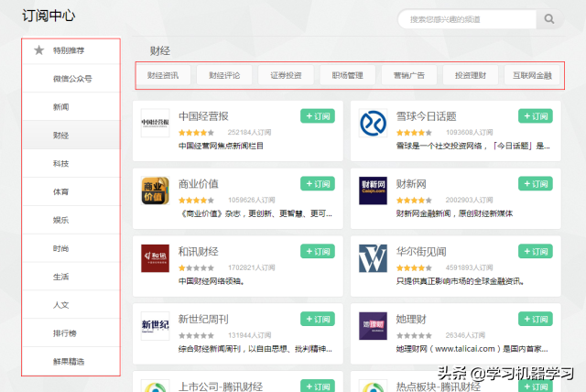
Task: Select 新闻 category in the sidebar
Action: (x=71, y=107)
